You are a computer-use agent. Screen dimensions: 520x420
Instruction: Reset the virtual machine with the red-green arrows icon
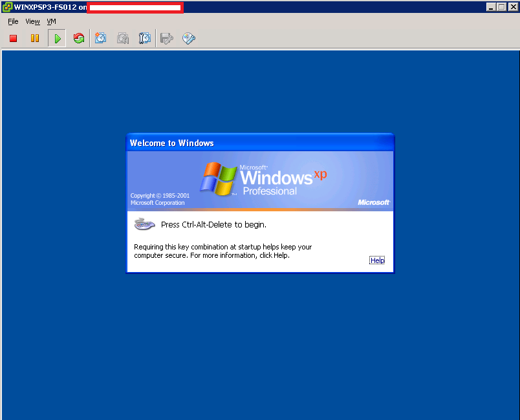(x=79, y=38)
